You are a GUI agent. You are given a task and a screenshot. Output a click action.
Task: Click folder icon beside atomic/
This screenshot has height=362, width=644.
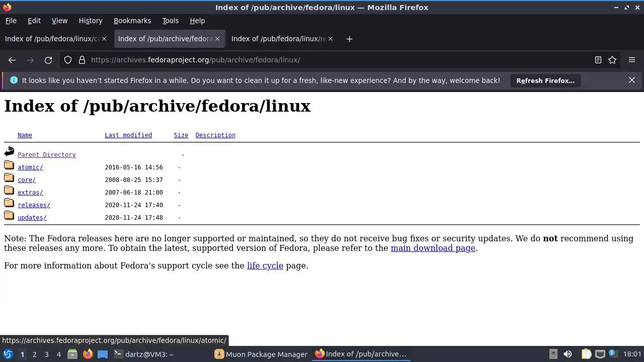pyautogui.click(x=9, y=165)
